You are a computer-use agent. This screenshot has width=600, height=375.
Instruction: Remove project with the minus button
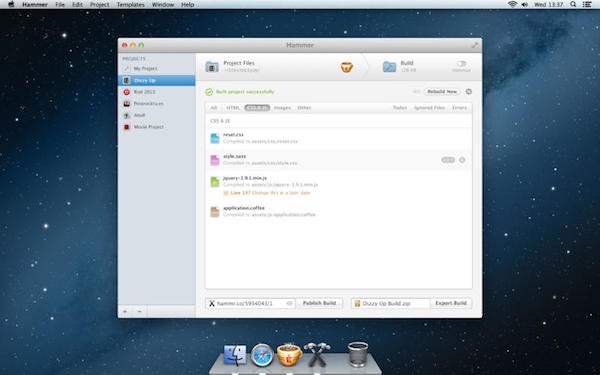(140, 311)
